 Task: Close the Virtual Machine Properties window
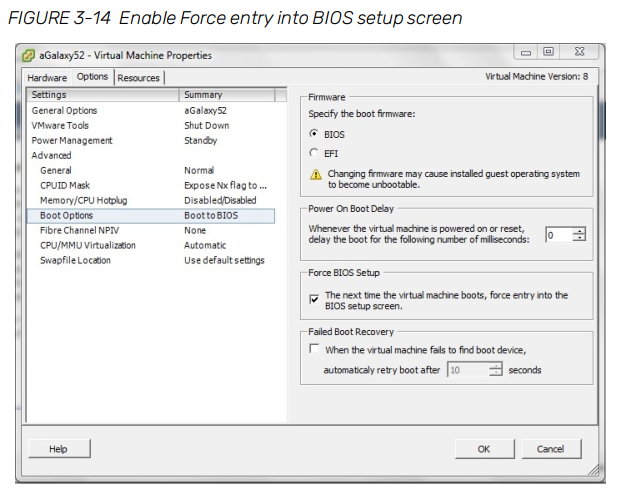(x=579, y=52)
